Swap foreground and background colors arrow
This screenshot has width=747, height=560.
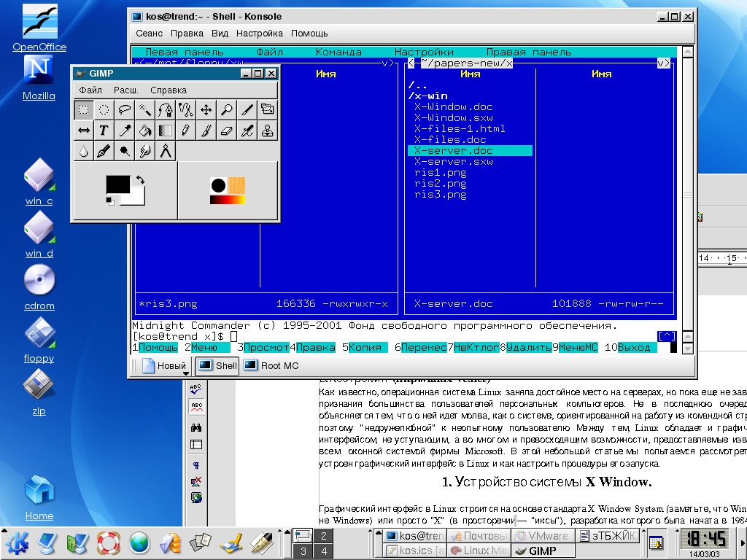[x=140, y=179]
